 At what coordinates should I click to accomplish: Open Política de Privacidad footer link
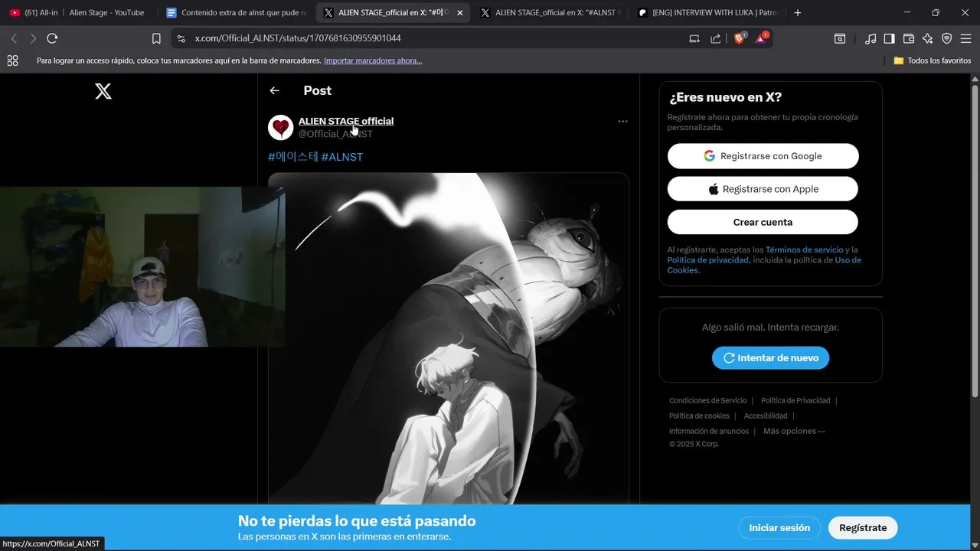[x=795, y=400]
